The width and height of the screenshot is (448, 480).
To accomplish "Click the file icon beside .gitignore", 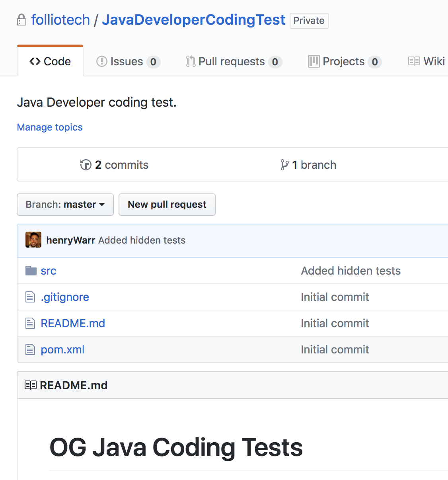I will point(30,297).
